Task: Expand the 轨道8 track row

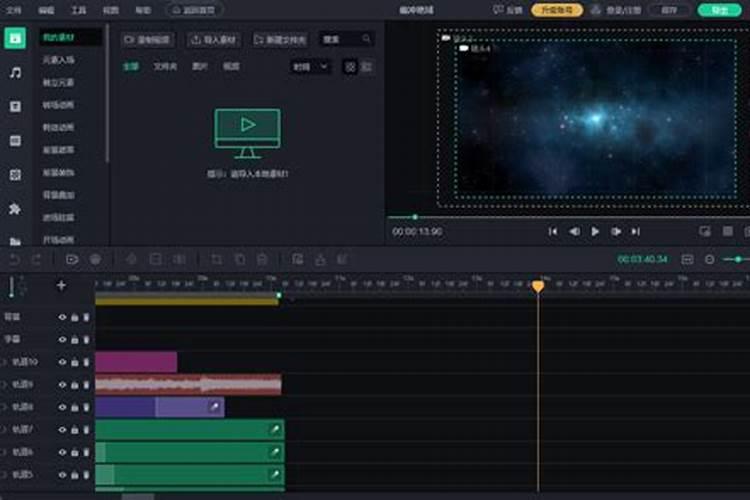Action: 4,407
